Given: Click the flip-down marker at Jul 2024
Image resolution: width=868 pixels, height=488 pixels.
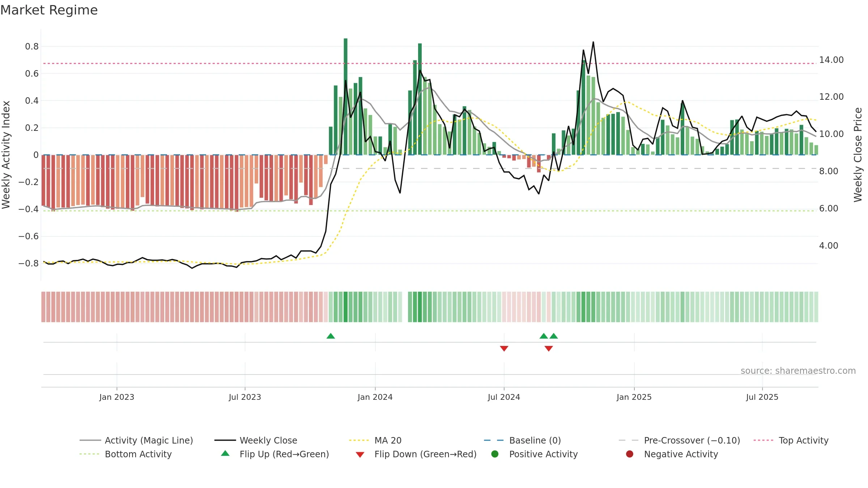Looking at the screenshot, I should (504, 348).
